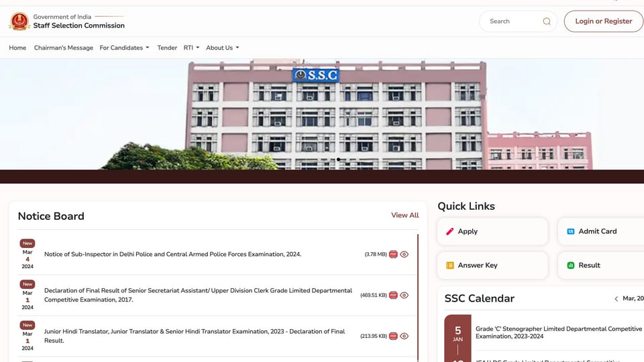
Task: Click the pencil icon on Apply quick link
Action: tap(449, 231)
